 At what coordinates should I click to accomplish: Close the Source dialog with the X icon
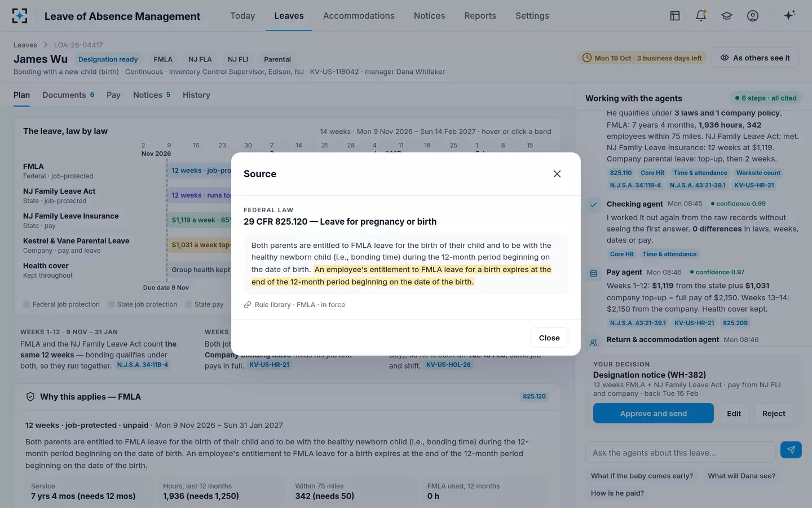(557, 174)
